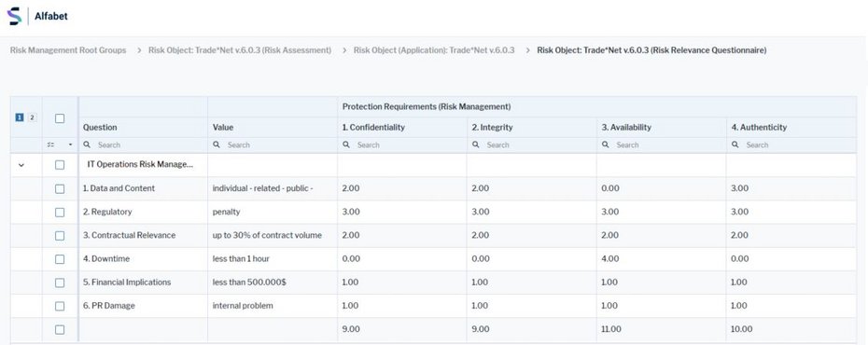The height and width of the screenshot is (345, 868).
Task: Check the box for 6. PR Damage row
Action: coord(60,306)
